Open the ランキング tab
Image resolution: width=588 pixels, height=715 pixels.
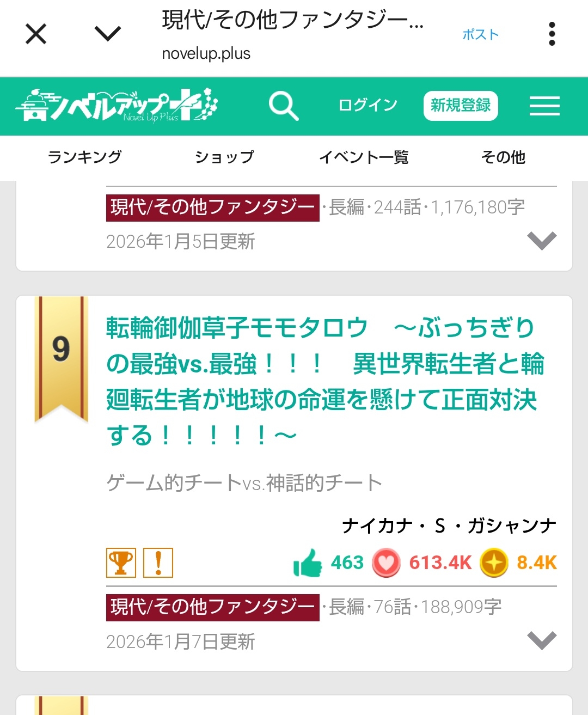coord(85,157)
